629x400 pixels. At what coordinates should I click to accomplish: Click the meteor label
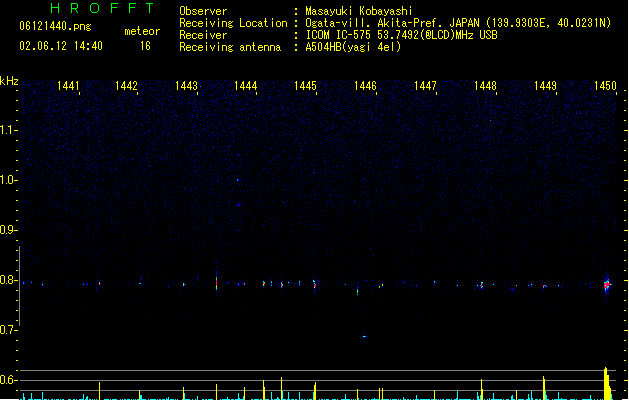point(142,31)
